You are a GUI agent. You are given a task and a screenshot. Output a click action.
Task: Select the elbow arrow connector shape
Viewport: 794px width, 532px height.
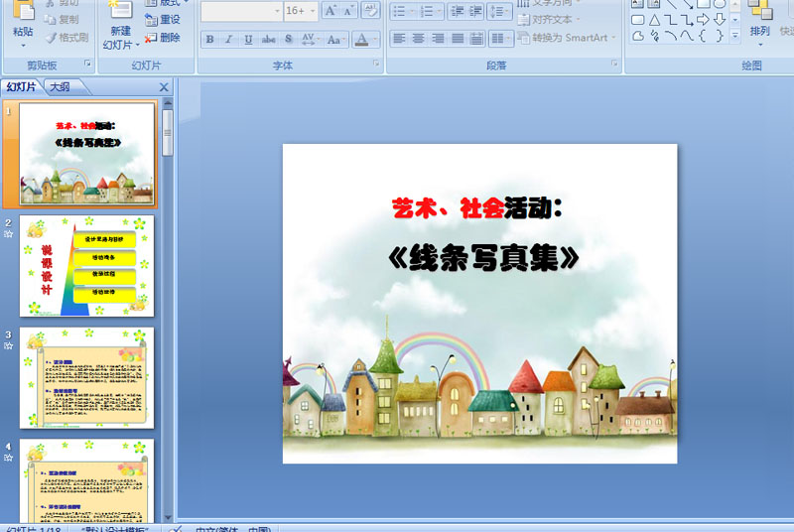[x=687, y=20]
